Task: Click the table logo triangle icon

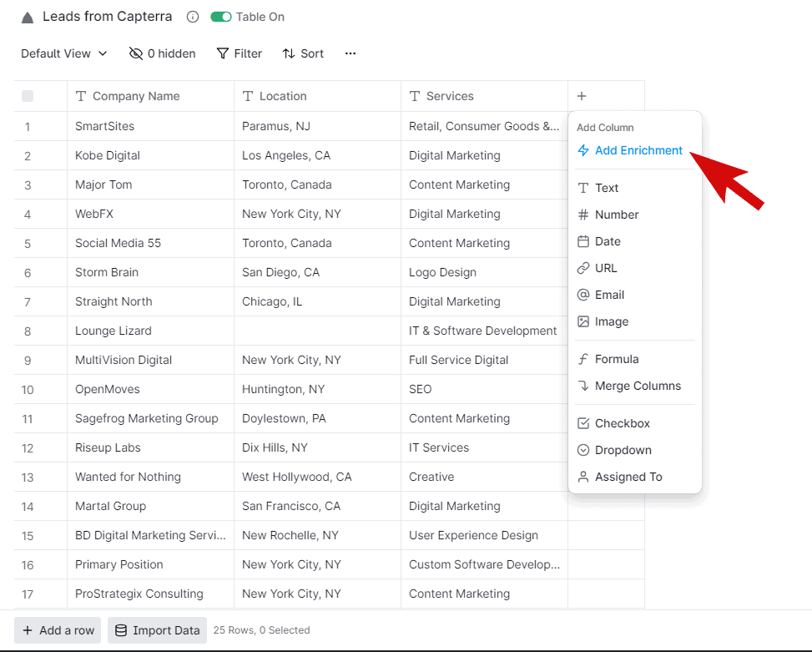Action: point(28,18)
